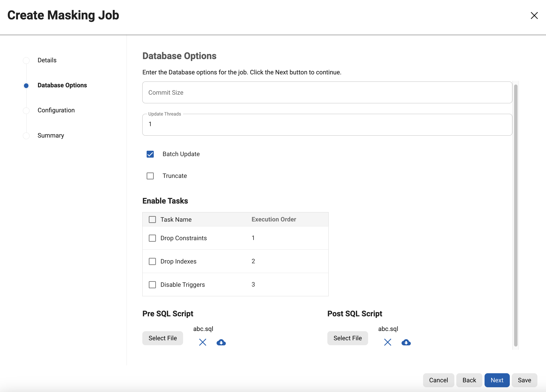The height and width of the screenshot is (392, 546).
Task: Go to the Details step
Action: pyautogui.click(x=47, y=60)
